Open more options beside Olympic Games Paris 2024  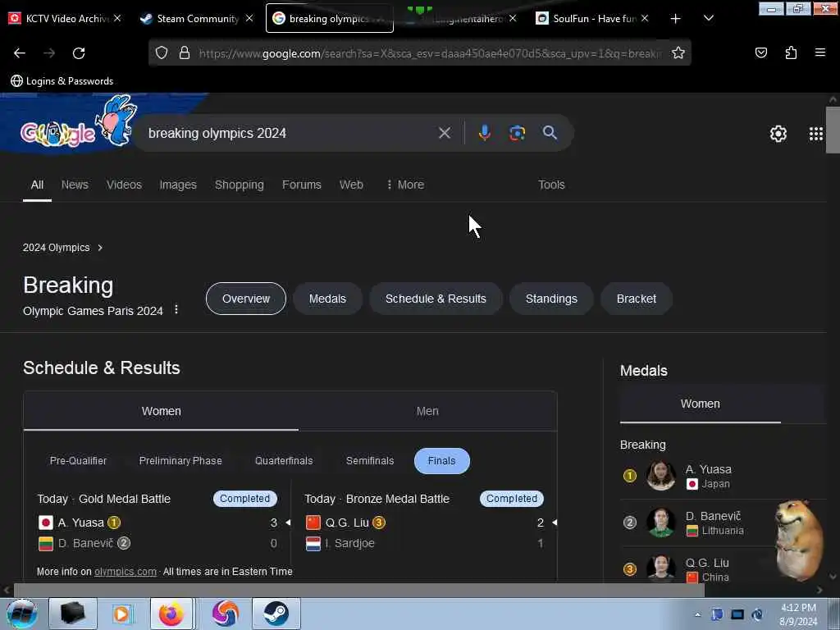(x=176, y=309)
